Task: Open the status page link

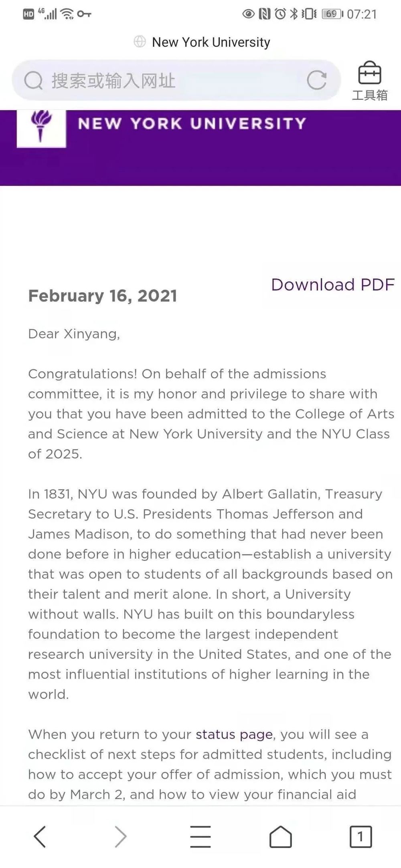Action: coord(234,734)
